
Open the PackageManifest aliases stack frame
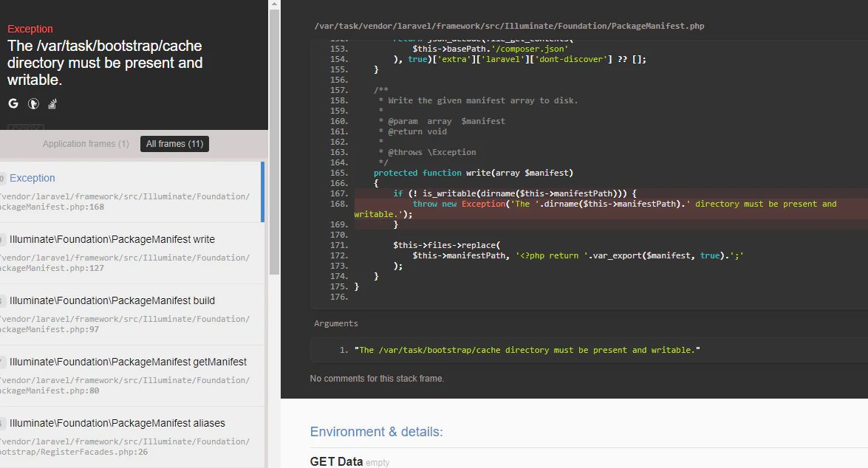tap(131, 437)
